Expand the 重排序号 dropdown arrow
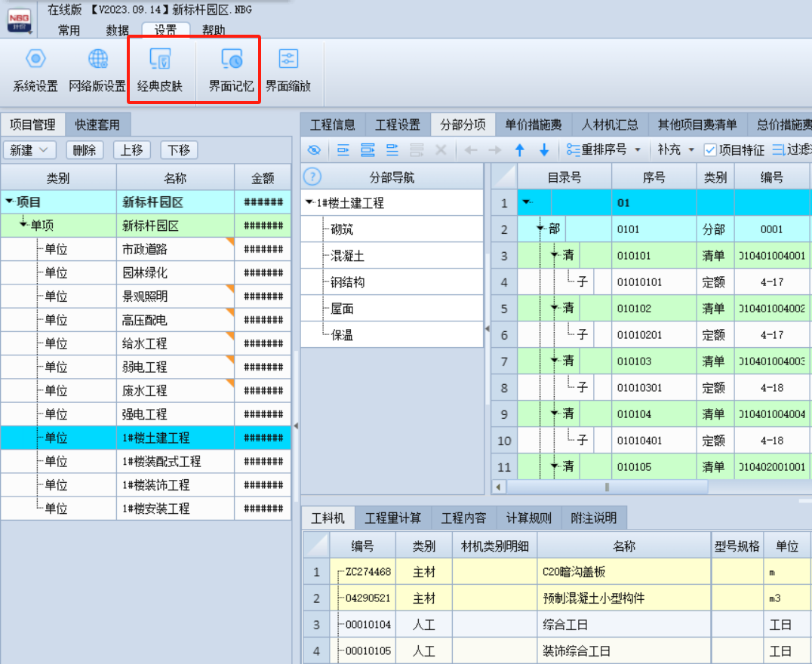The image size is (812, 664). [x=638, y=150]
